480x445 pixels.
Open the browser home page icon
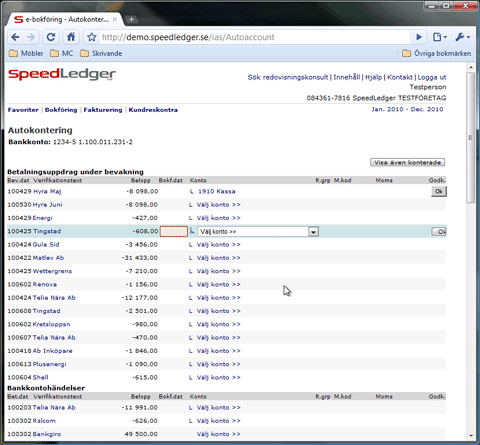[x=71, y=37]
